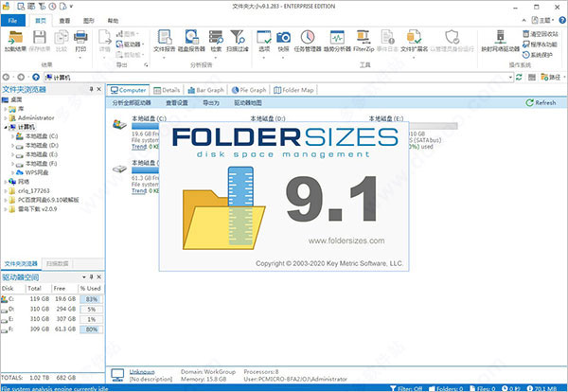Click the 扫描过滤 funnel filter icon

tap(238, 37)
